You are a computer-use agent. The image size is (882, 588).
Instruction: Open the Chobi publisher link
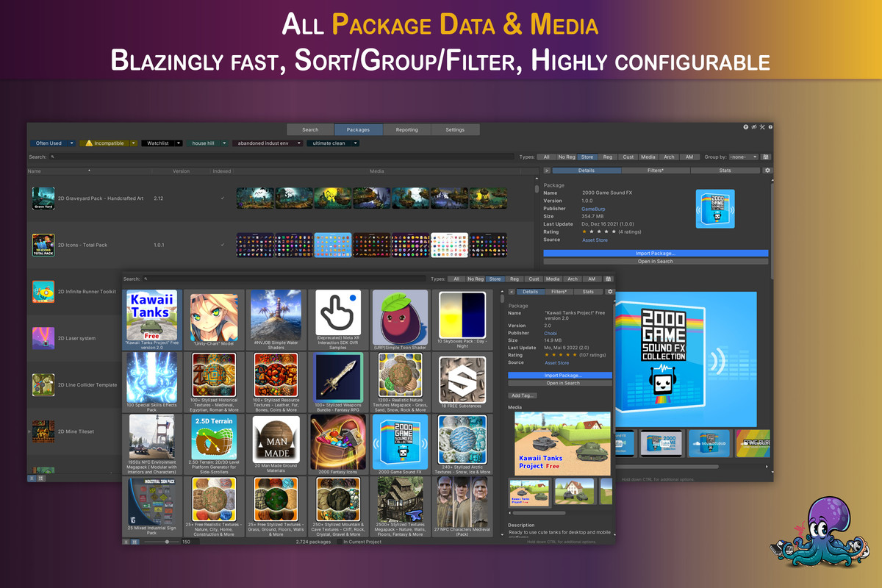click(x=551, y=334)
